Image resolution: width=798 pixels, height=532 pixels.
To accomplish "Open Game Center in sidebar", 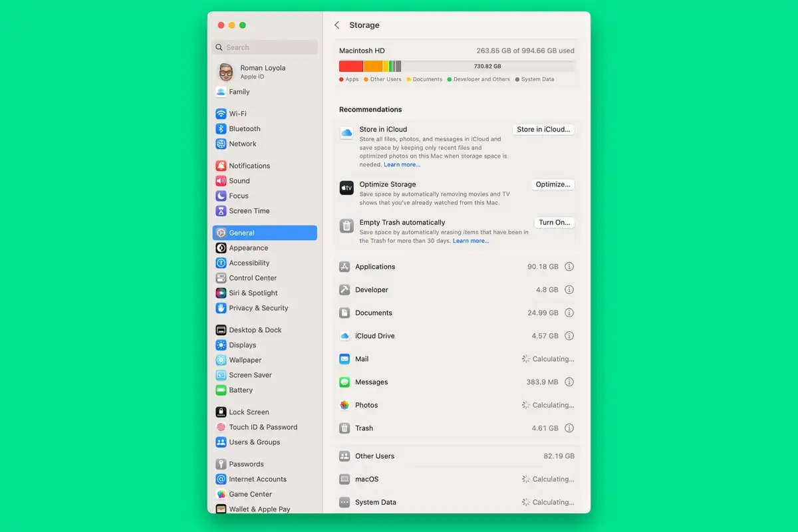I will tap(265, 495).
